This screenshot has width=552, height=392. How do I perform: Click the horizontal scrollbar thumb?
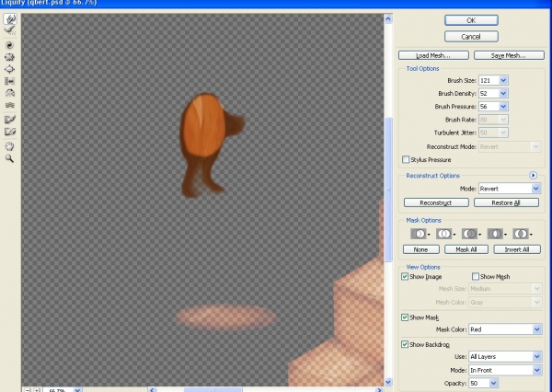[x=213, y=390]
